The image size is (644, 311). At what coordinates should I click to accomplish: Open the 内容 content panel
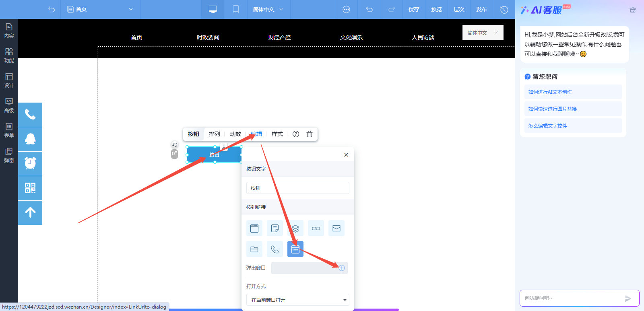point(9,31)
